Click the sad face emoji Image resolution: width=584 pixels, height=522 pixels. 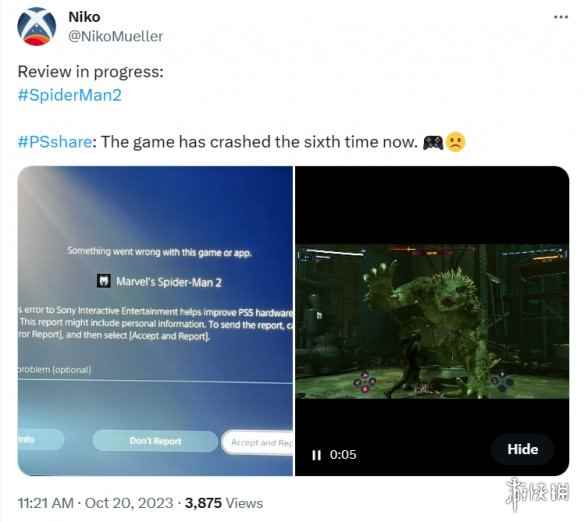[x=456, y=142]
